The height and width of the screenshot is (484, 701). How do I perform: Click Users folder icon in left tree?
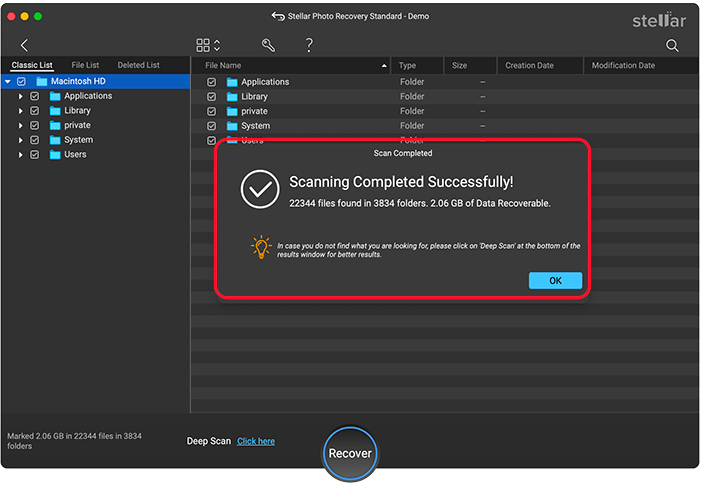55,155
